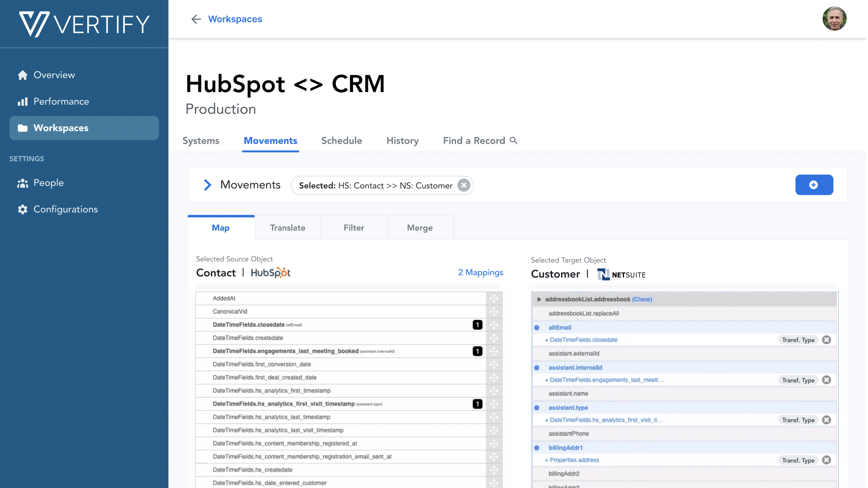This screenshot has height=488, width=868.
Task: Open People settings via the people icon
Action: click(x=22, y=182)
